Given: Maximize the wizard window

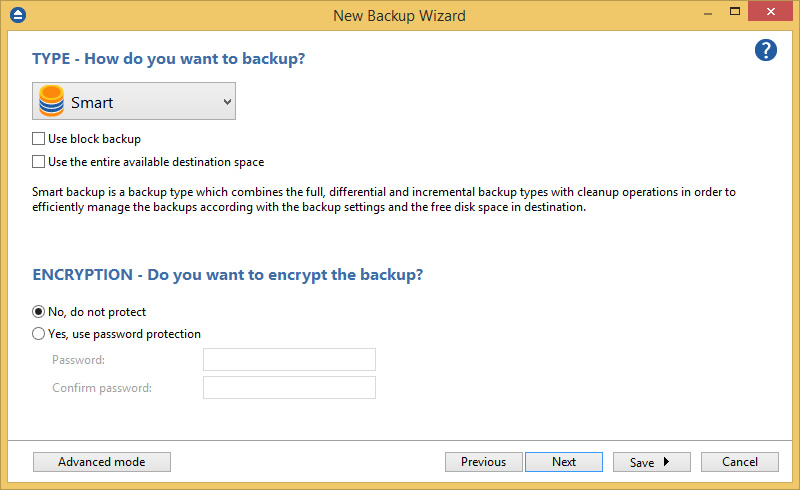Looking at the screenshot, I should pyautogui.click(x=735, y=13).
